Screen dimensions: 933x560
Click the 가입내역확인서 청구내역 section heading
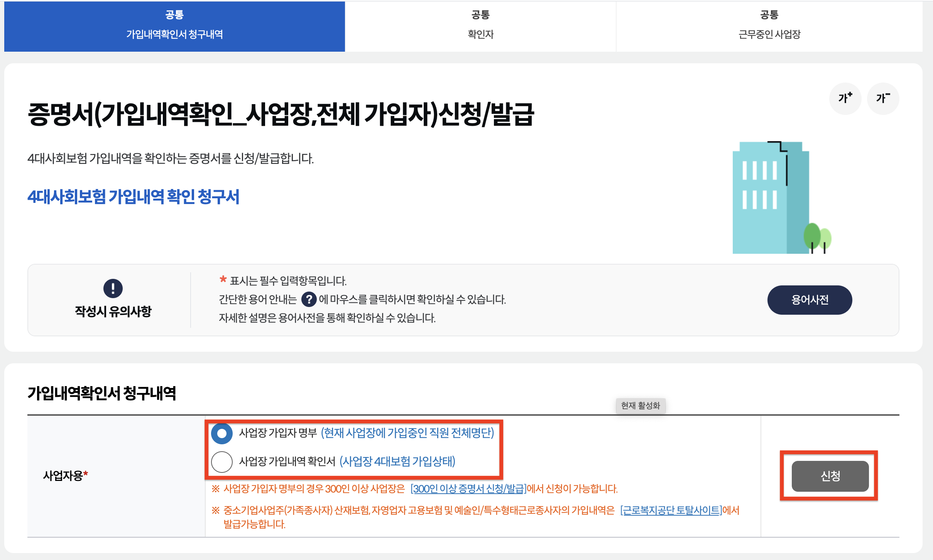(x=102, y=393)
